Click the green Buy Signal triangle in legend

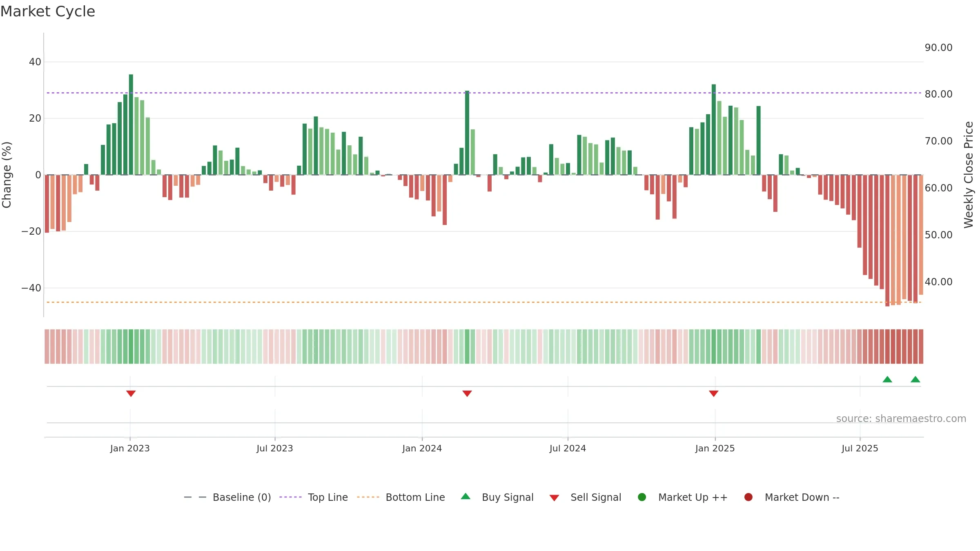tap(465, 496)
